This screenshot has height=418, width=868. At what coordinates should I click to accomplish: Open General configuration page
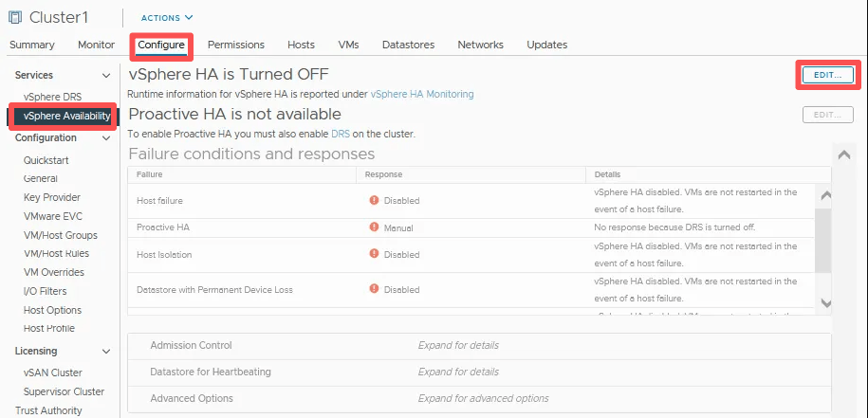click(41, 178)
